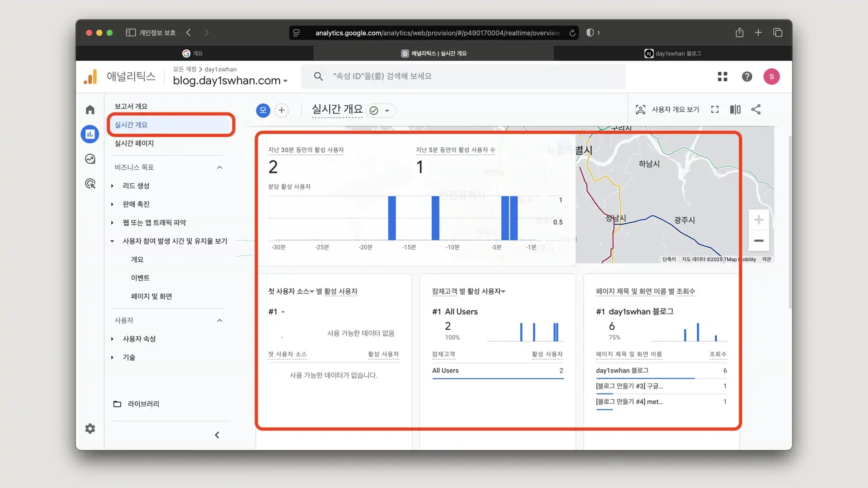
Task: Expand web or app traffic item
Action: click(112, 223)
